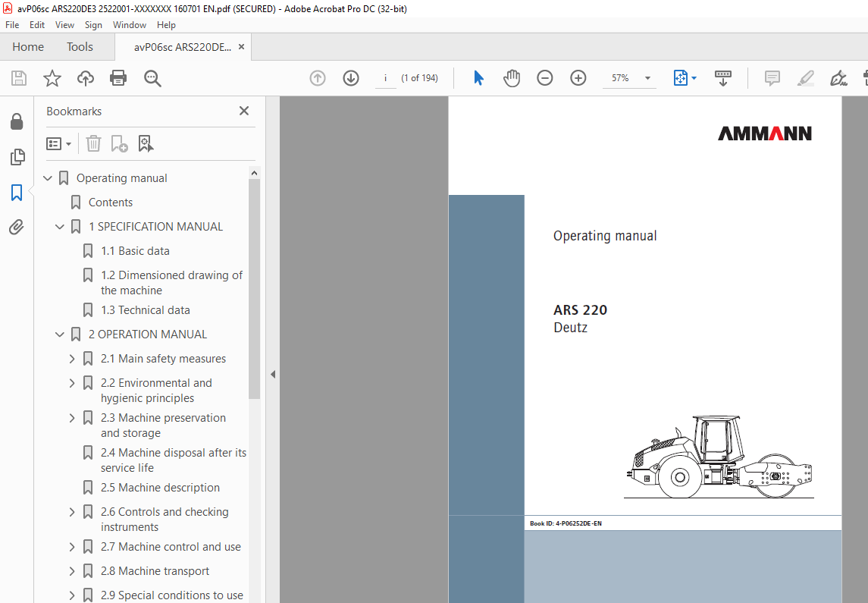Click the delete bookmark trash icon
This screenshot has height=603, width=868.
[93, 144]
